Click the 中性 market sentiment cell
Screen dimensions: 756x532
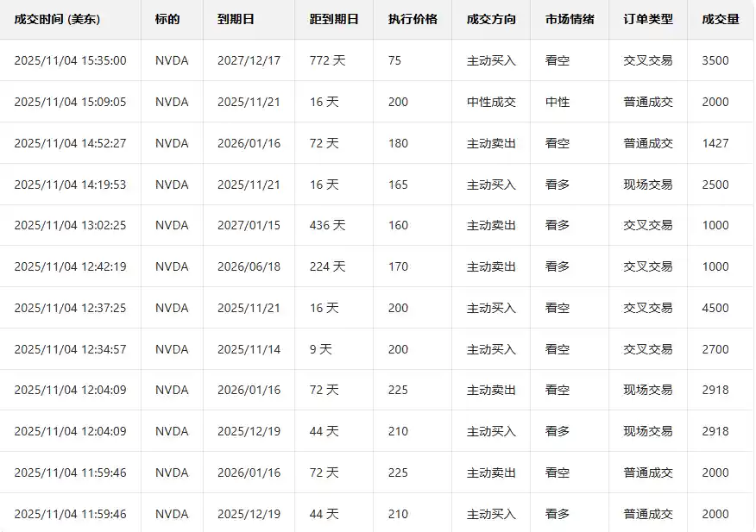(558, 102)
